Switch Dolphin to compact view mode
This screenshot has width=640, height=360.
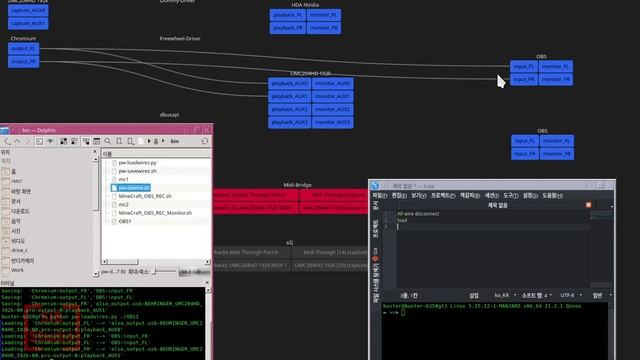pos(74,141)
